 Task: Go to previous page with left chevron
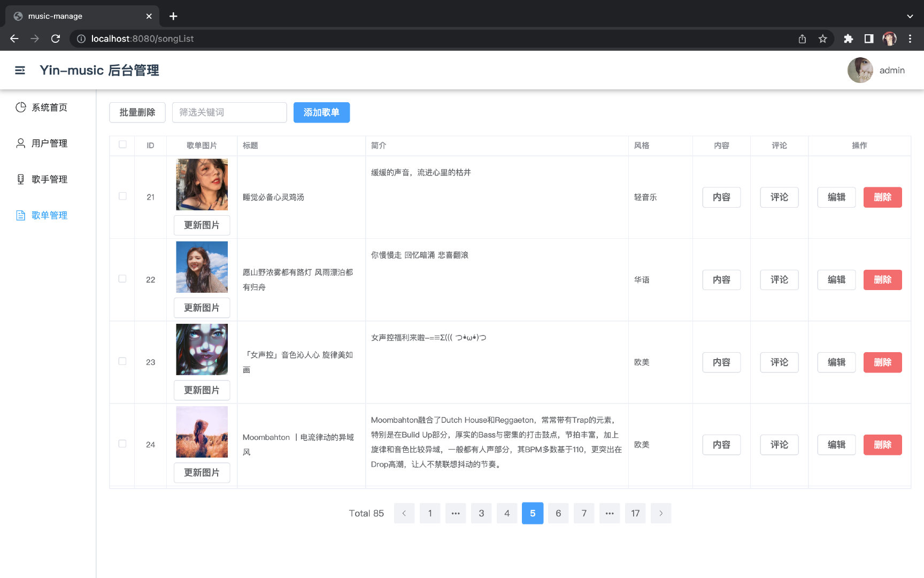pyautogui.click(x=404, y=513)
